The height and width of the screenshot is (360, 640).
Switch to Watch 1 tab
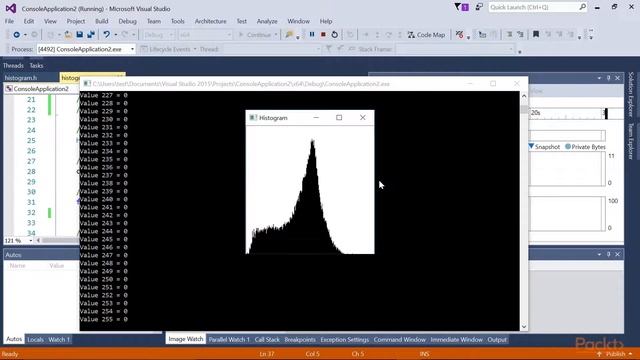pos(59,340)
